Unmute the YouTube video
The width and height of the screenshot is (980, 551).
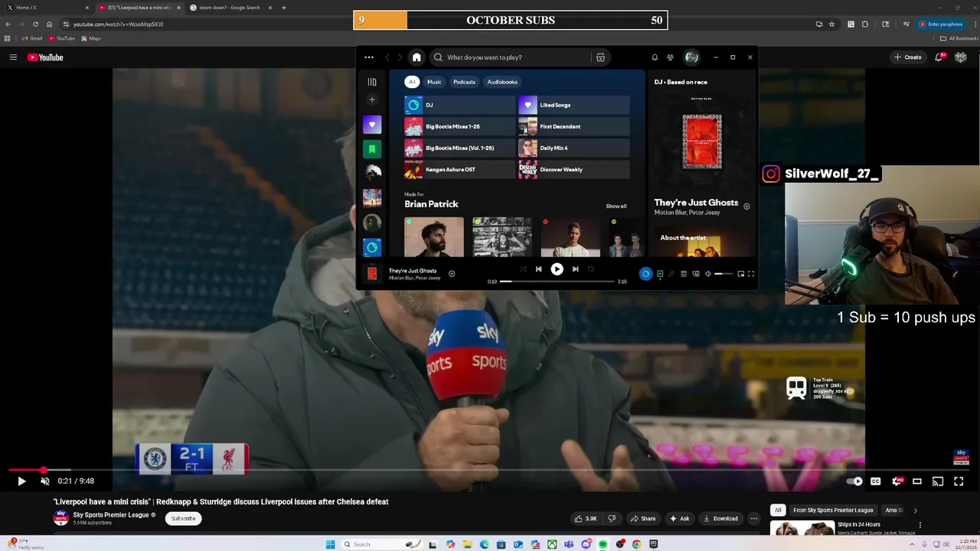coord(44,481)
